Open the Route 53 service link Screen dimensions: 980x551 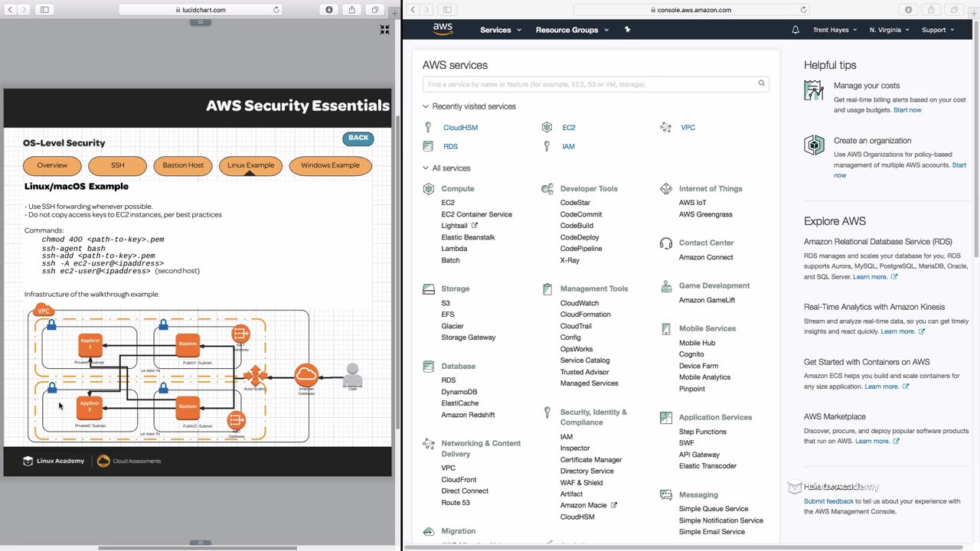click(x=456, y=503)
